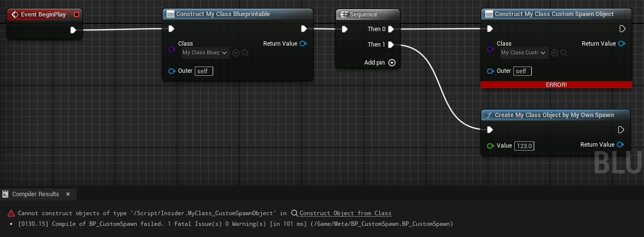644x237 pixels.
Task: Open the My Class Bluep class dropdown
Action: tap(205, 53)
